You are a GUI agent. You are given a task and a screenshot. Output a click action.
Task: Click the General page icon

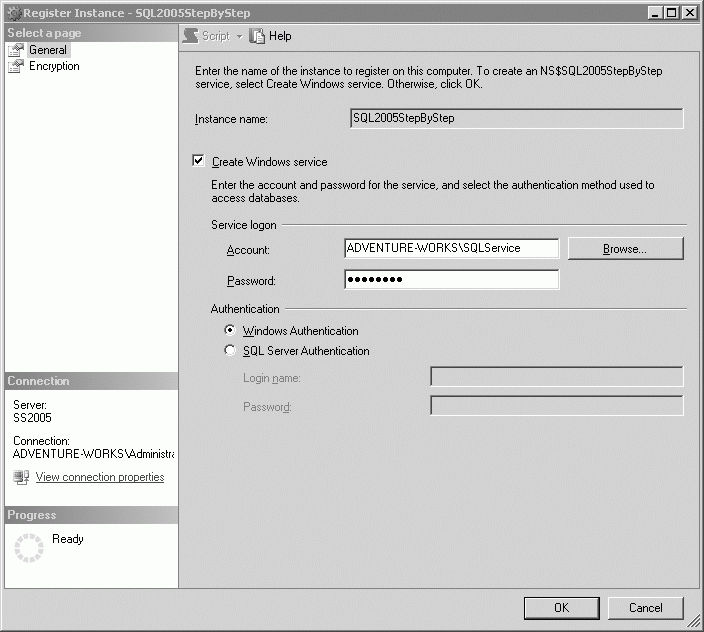point(16,50)
